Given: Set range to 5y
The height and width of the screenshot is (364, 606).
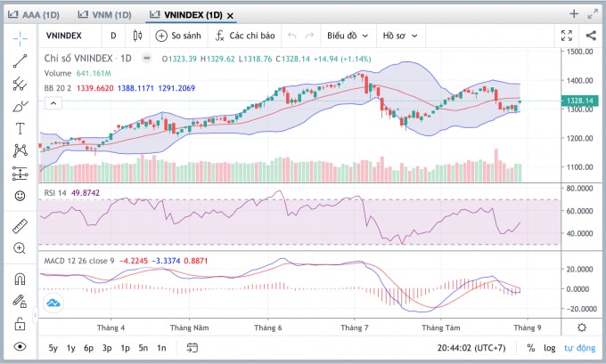Looking at the screenshot, I should (x=53, y=348).
